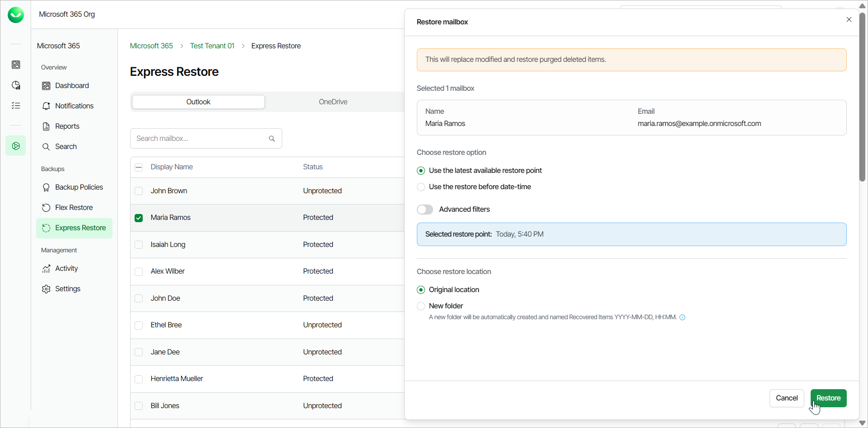The height and width of the screenshot is (428, 868).
Task: Open the pie chart rail icon
Action: point(16,85)
